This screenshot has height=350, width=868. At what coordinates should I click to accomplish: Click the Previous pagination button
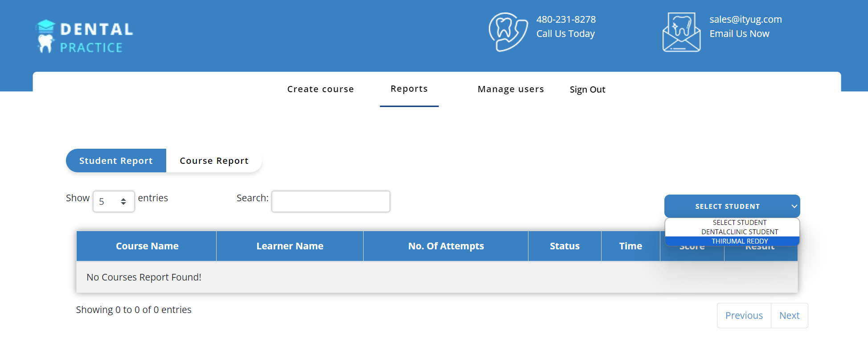click(x=744, y=316)
